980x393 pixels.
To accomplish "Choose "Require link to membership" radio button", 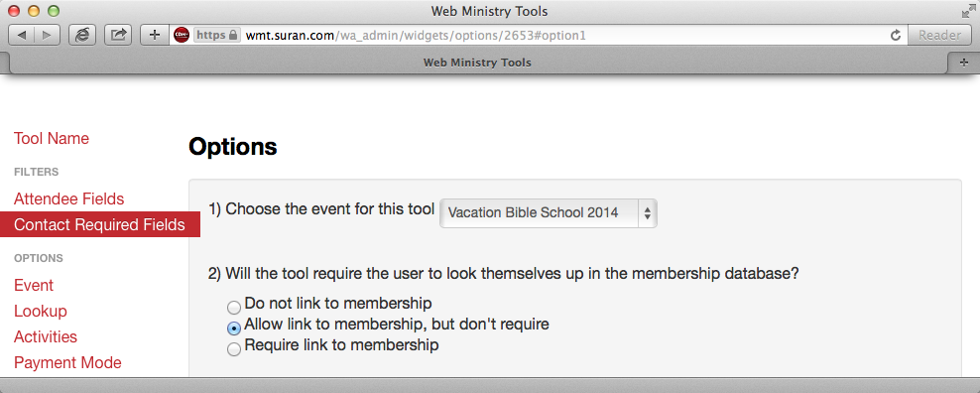I will point(234,348).
